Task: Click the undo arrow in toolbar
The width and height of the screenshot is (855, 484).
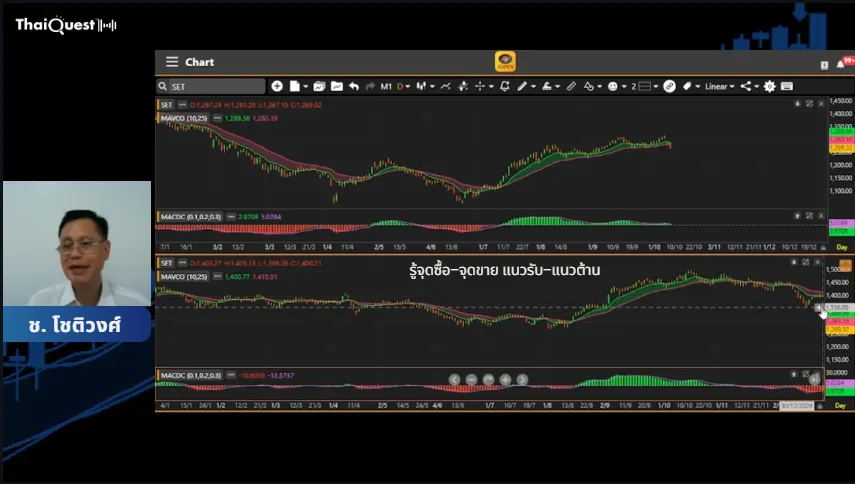Action: (x=354, y=87)
